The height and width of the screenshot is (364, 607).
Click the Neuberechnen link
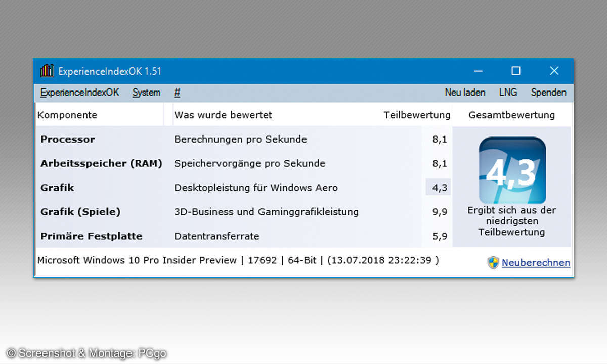click(x=536, y=263)
